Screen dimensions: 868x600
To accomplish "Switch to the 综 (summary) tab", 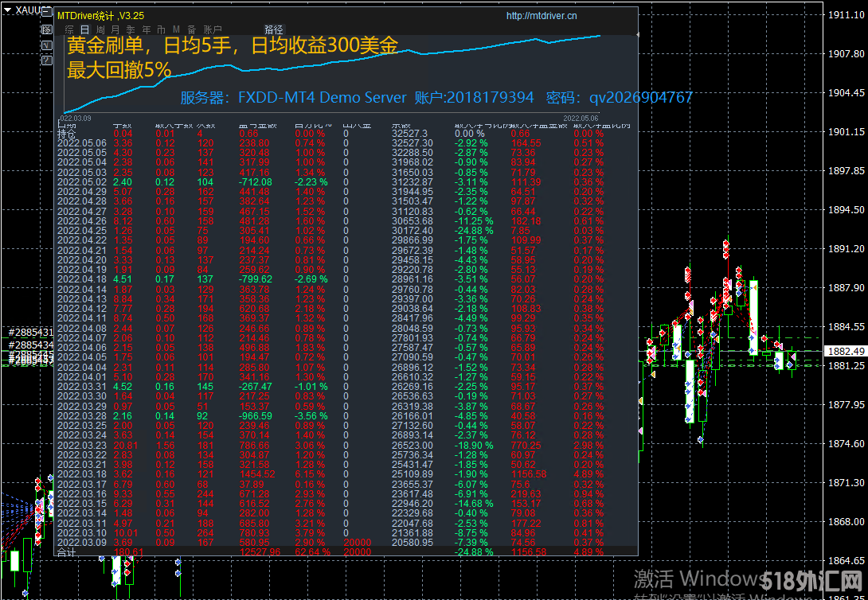I will (x=69, y=29).
